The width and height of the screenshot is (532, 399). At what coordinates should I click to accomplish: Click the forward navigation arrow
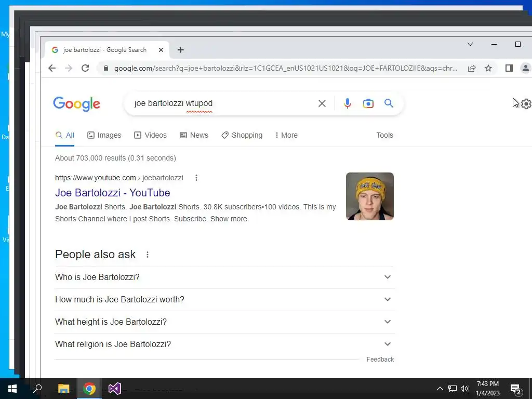pyautogui.click(x=69, y=68)
